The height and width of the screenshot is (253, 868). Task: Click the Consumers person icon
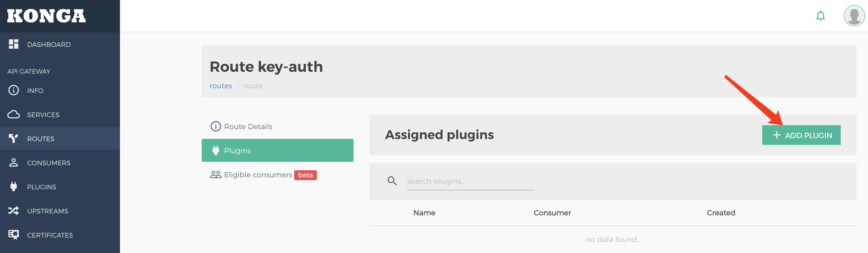click(13, 163)
